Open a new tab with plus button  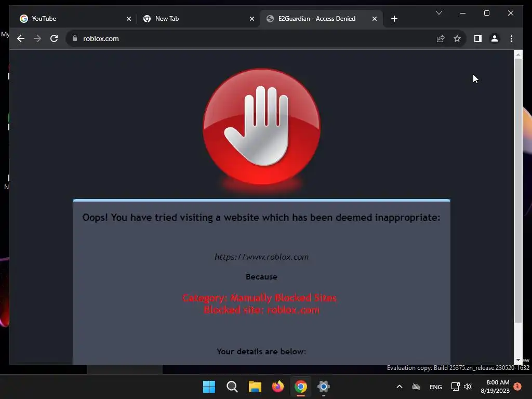(x=394, y=19)
